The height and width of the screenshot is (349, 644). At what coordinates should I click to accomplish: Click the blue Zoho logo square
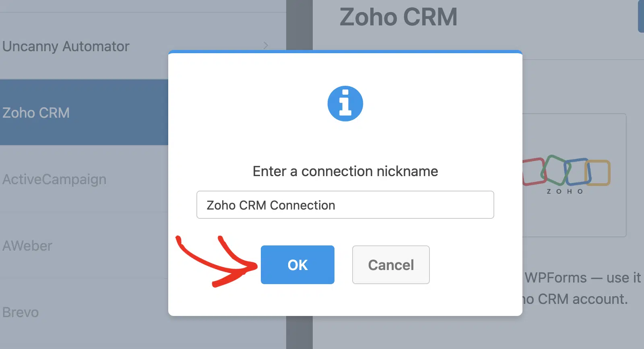(x=578, y=172)
